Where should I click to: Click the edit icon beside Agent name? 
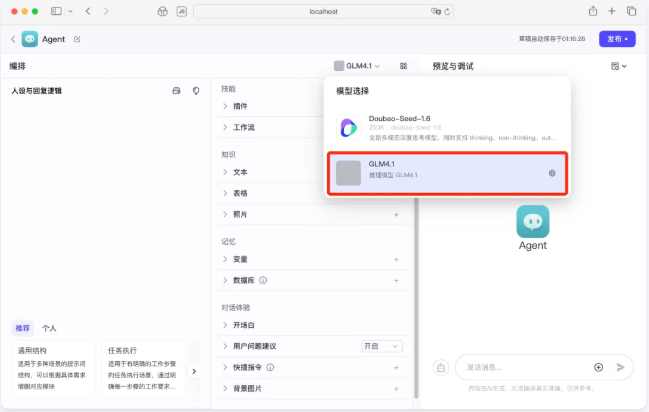pos(77,39)
